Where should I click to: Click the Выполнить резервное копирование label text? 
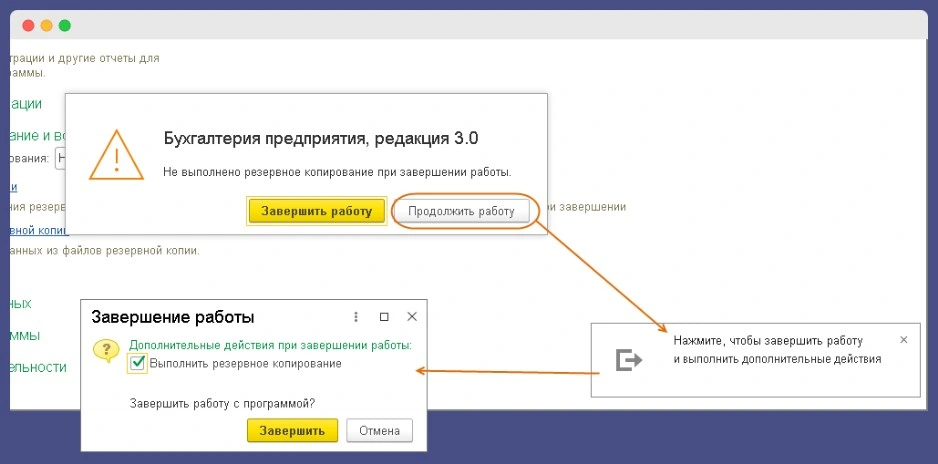click(245, 364)
